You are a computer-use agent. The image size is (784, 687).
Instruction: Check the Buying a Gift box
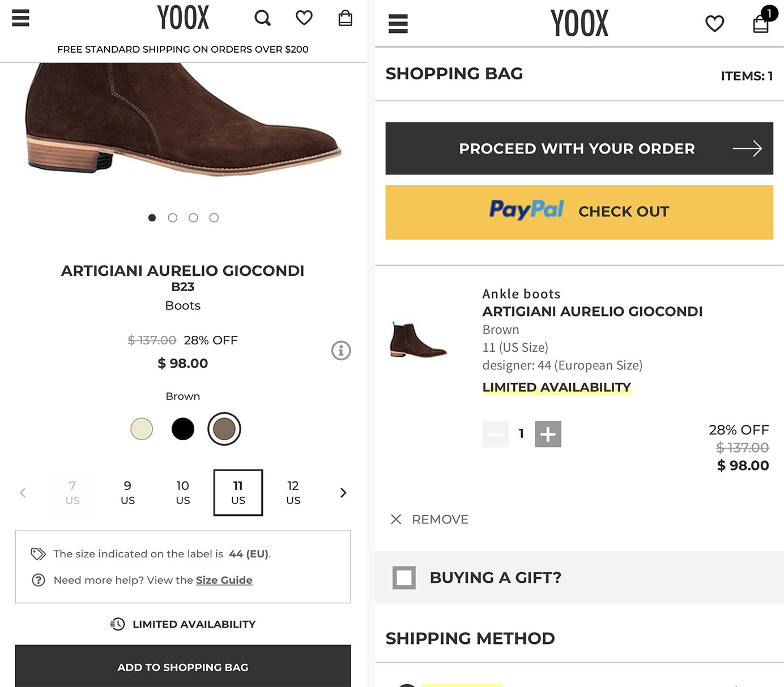404,578
